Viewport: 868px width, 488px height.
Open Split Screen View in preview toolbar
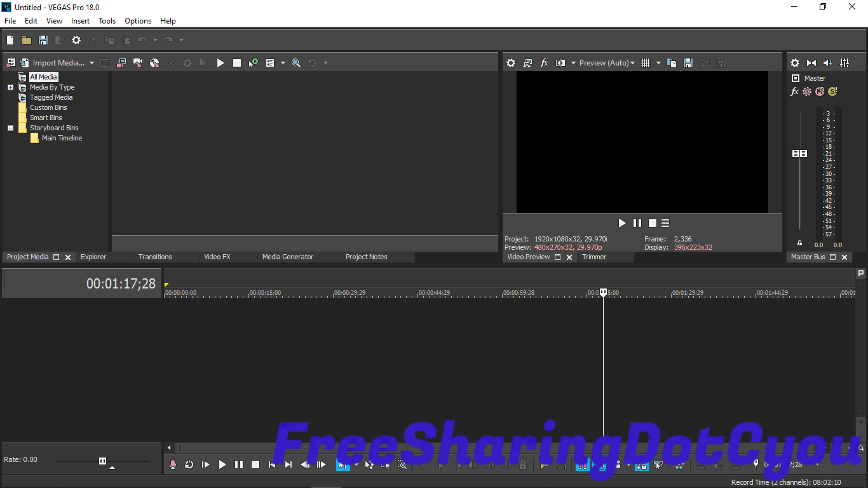pos(560,63)
